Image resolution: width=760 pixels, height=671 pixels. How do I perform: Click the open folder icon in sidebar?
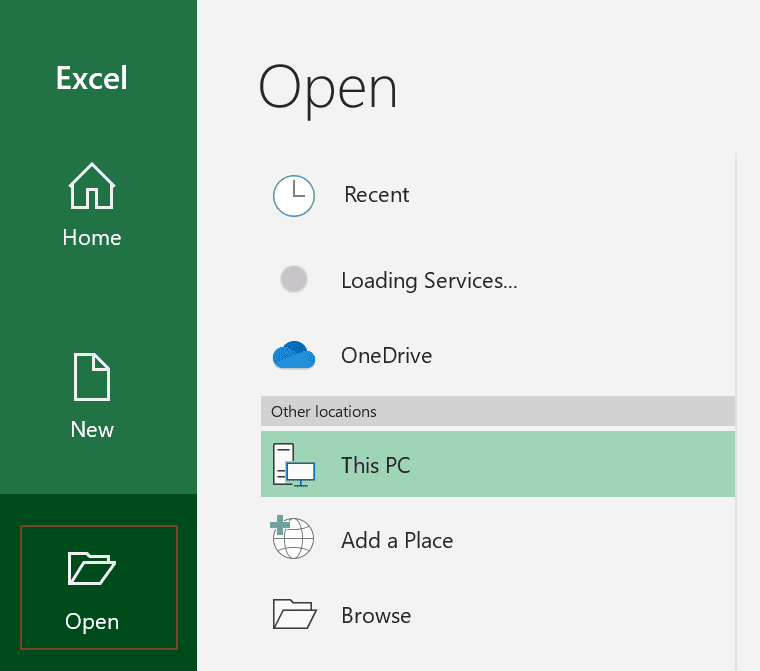92,568
